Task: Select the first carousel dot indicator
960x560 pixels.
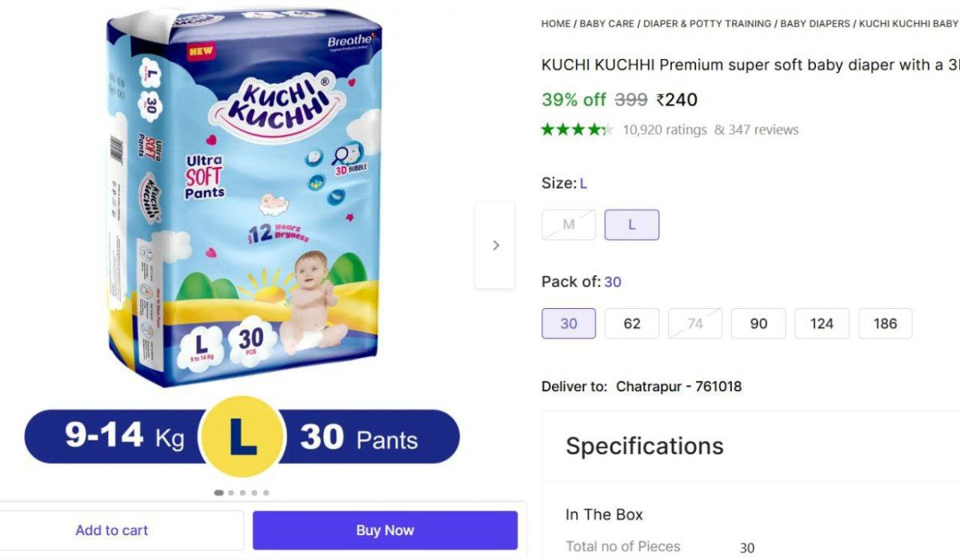Action: 219,493
